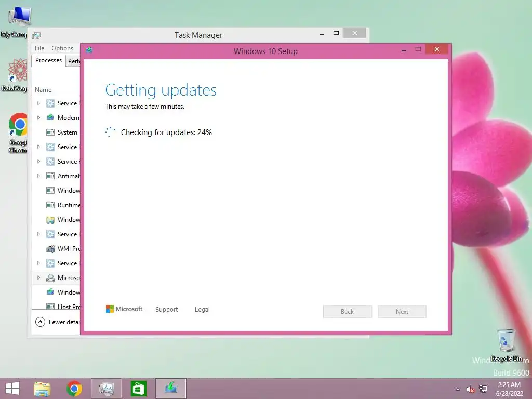Viewport: 532px width, 399px height.
Task: Click the folder icon of the Windows Explorer process
Action: click(50, 220)
